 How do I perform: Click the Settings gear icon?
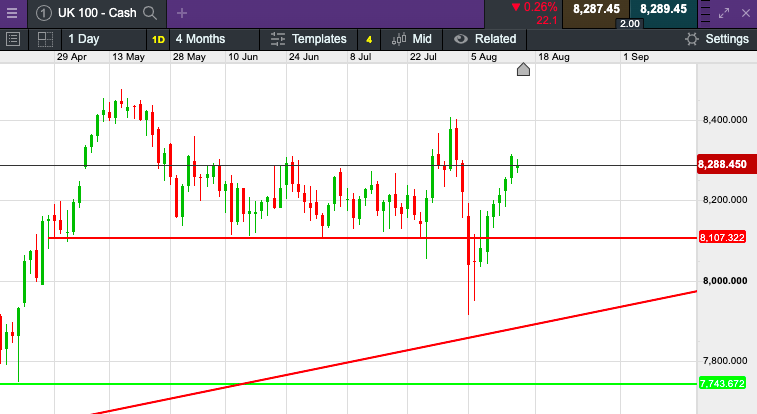[692, 39]
